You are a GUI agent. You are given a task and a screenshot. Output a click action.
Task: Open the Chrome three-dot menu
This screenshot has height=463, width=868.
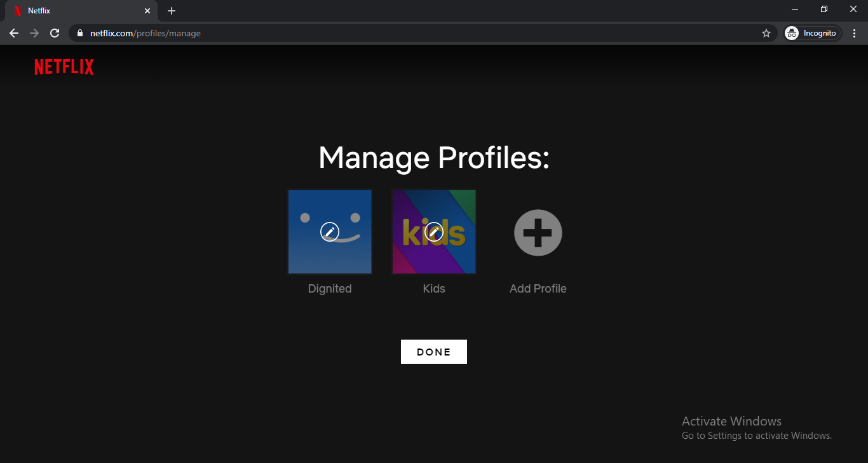tap(855, 33)
